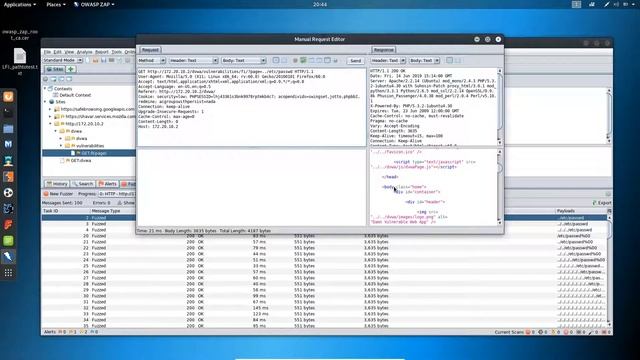The image size is (640, 360).
Task: Click the Export button in fuzzer panel
Action: tap(602, 203)
